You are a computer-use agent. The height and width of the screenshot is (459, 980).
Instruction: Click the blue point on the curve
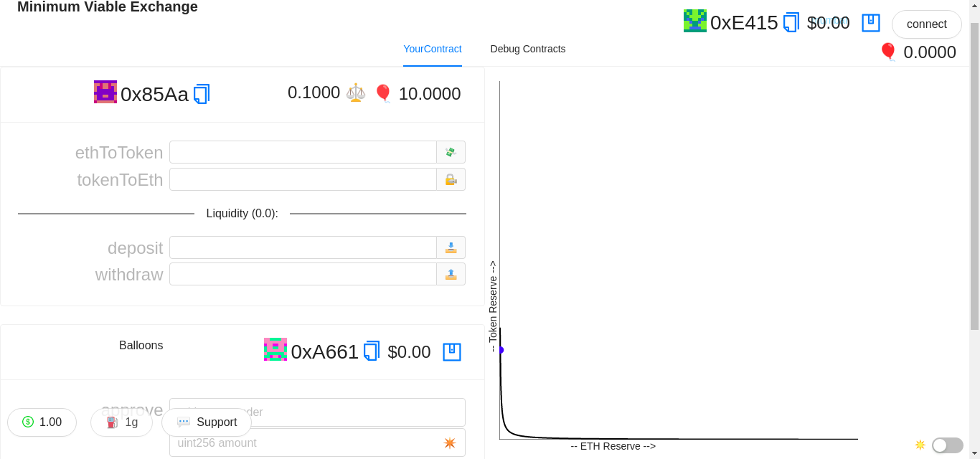pos(501,350)
